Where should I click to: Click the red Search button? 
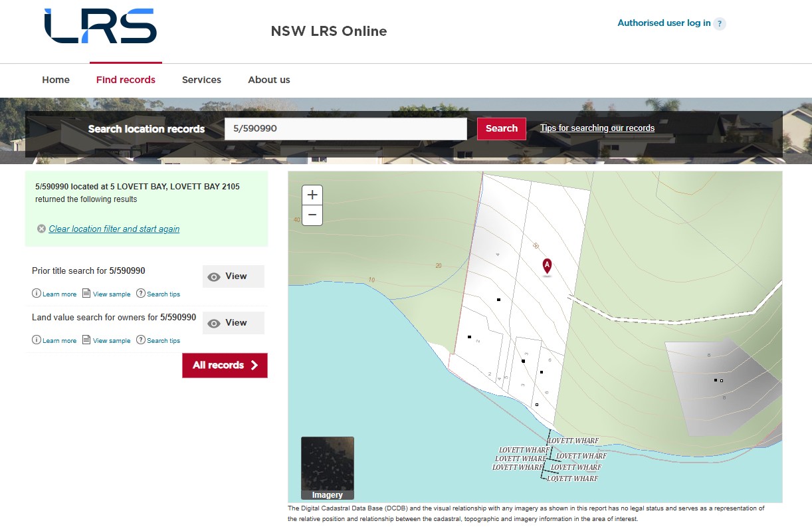[501, 129]
